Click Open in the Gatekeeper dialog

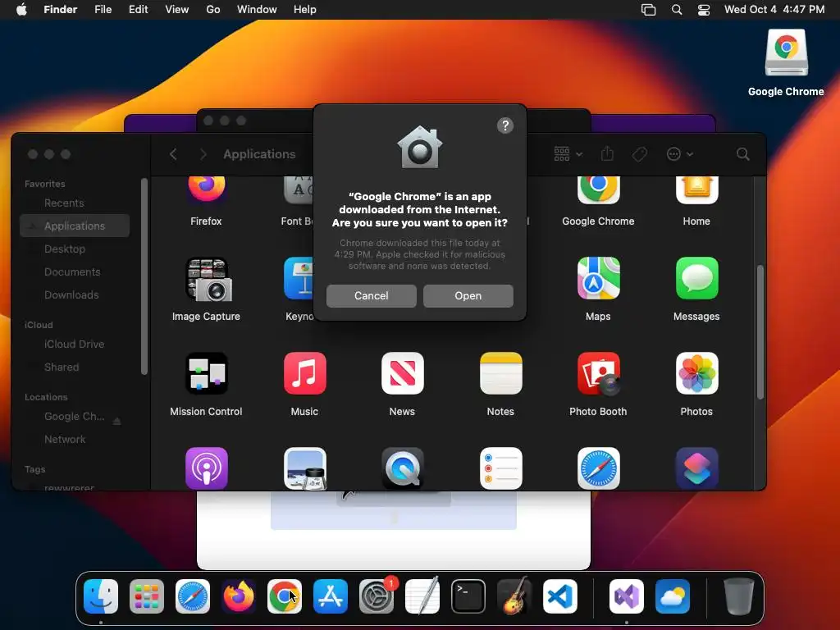click(468, 295)
